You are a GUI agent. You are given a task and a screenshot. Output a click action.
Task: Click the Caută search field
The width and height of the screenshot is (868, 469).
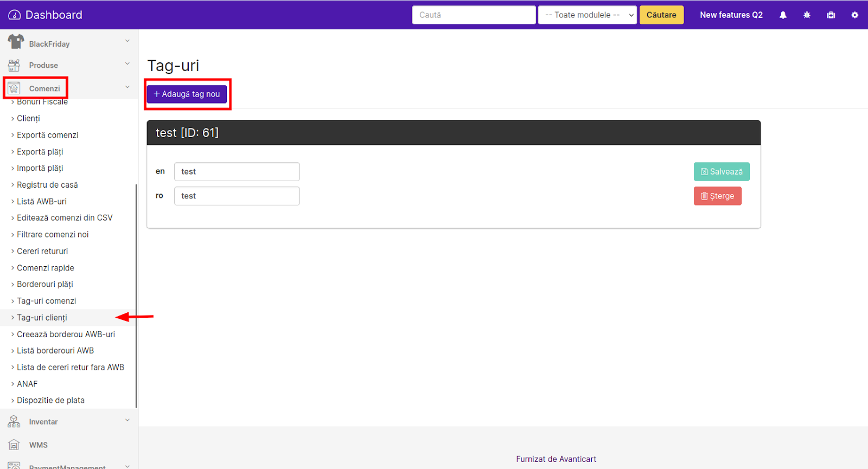474,15
